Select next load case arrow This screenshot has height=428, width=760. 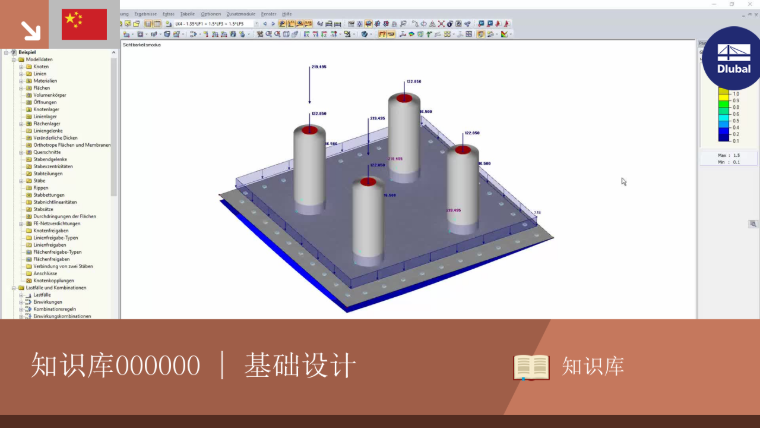[273, 23]
